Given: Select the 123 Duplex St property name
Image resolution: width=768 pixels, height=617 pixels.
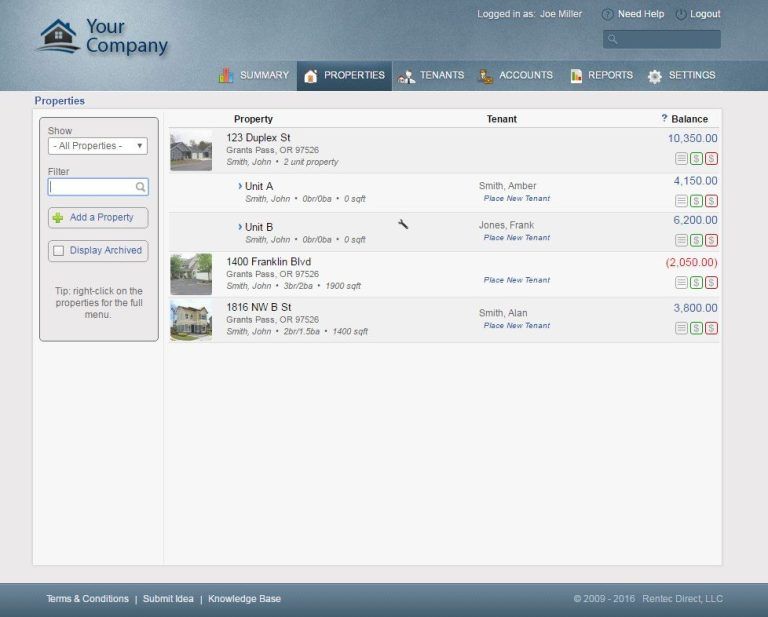Looking at the screenshot, I should click(258, 138).
